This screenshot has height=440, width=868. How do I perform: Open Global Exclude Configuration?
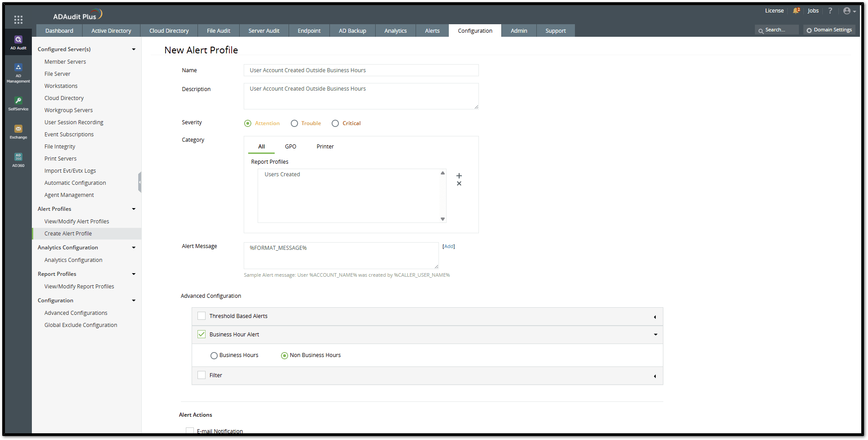tap(81, 325)
